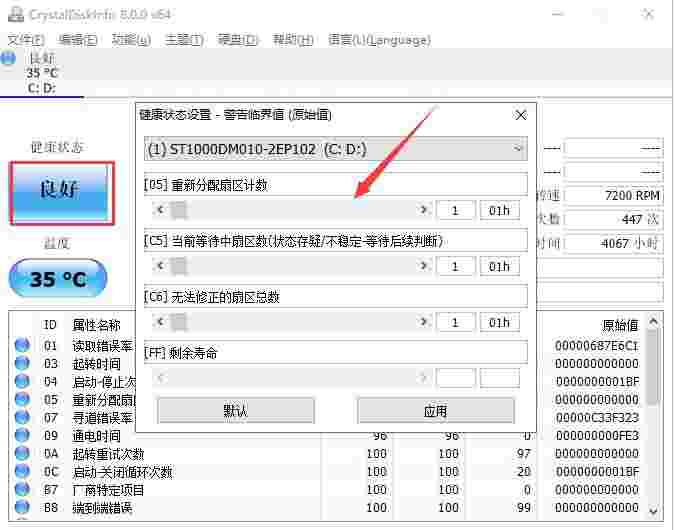Click left arrow of [C5] 当前等待中扇区数 slider
The image size is (674, 530).
point(160,266)
